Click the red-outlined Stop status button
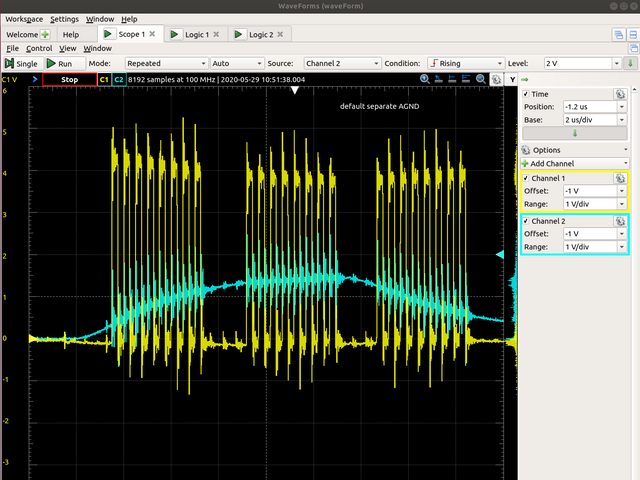The width and height of the screenshot is (640, 480). click(x=69, y=80)
